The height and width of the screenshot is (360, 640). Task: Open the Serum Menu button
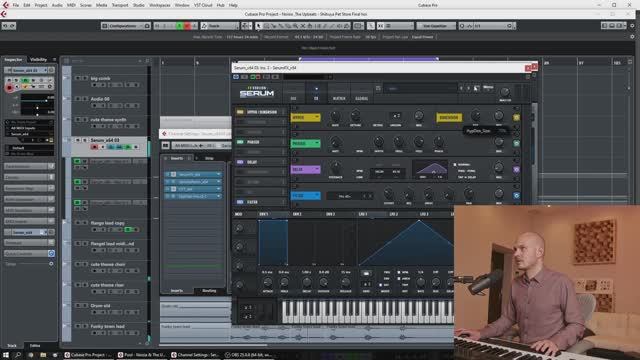click(488, 87)
